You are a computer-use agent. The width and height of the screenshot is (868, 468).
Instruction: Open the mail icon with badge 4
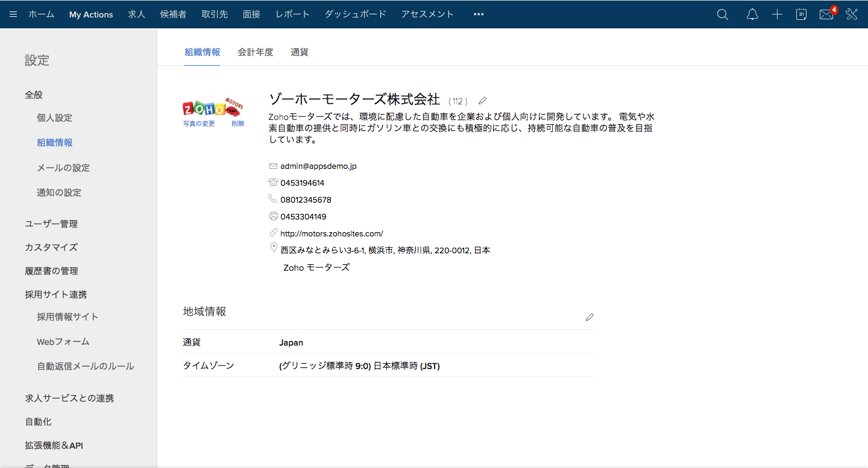(x=826, y=14)
